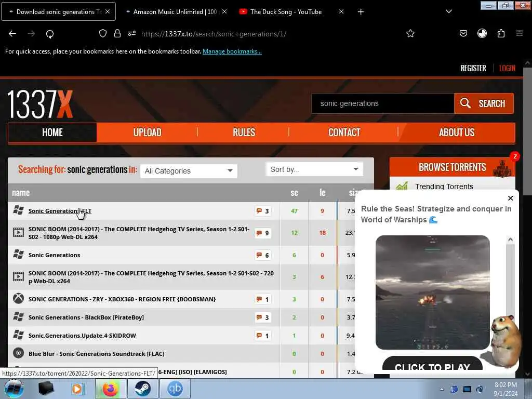The image size is (532, 399).
Task: Open the UPLOAD navigation item
Action: (x=147, y=132)
